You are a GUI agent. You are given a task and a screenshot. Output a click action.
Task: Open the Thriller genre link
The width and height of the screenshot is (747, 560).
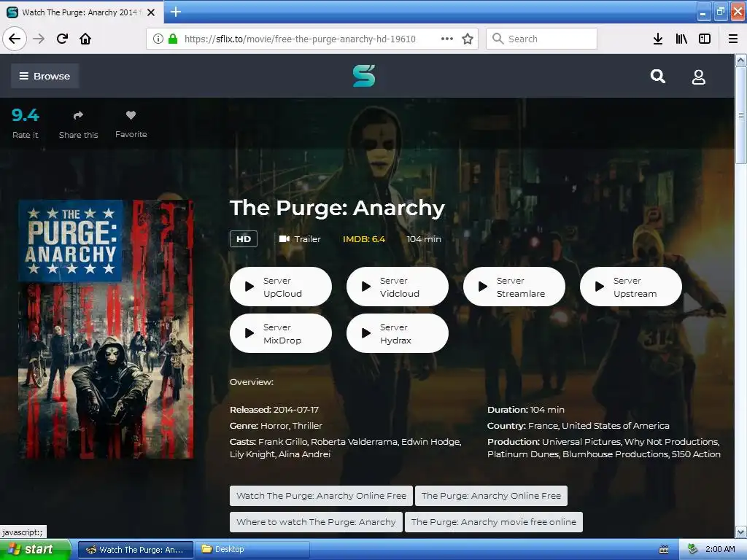pos(307,426)
